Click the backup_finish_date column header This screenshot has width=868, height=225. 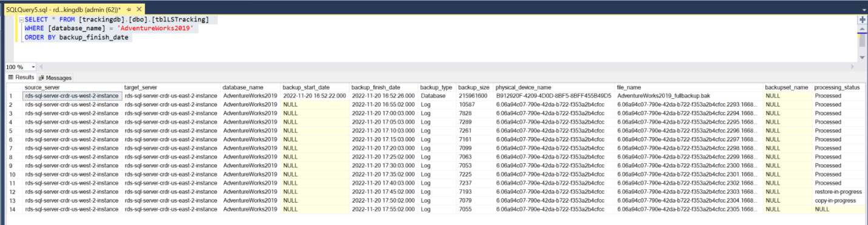pos(384,87)
